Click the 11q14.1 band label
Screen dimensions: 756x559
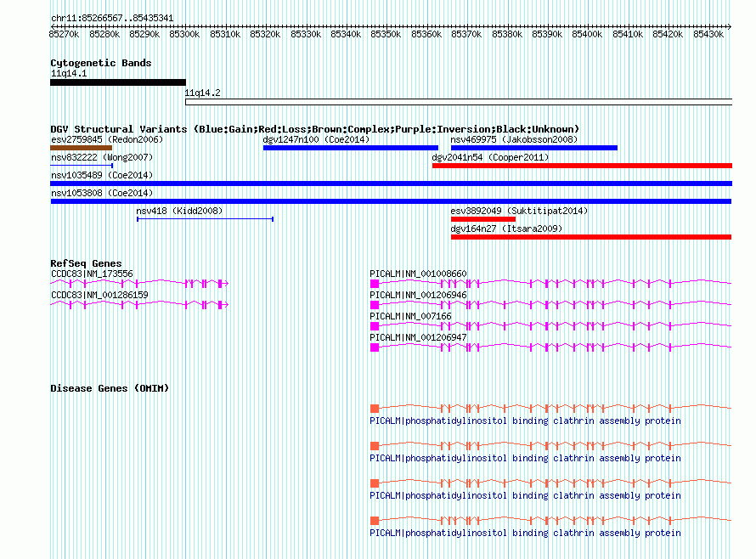(69, 73)
